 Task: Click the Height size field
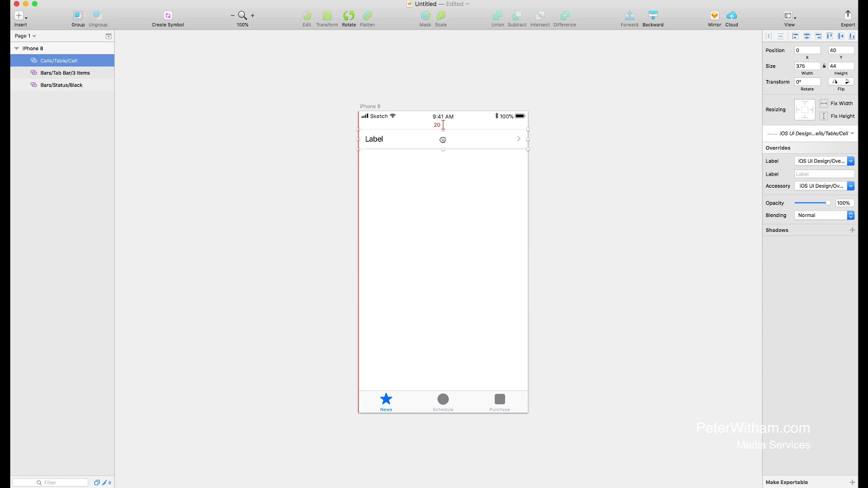click(841, 66)
